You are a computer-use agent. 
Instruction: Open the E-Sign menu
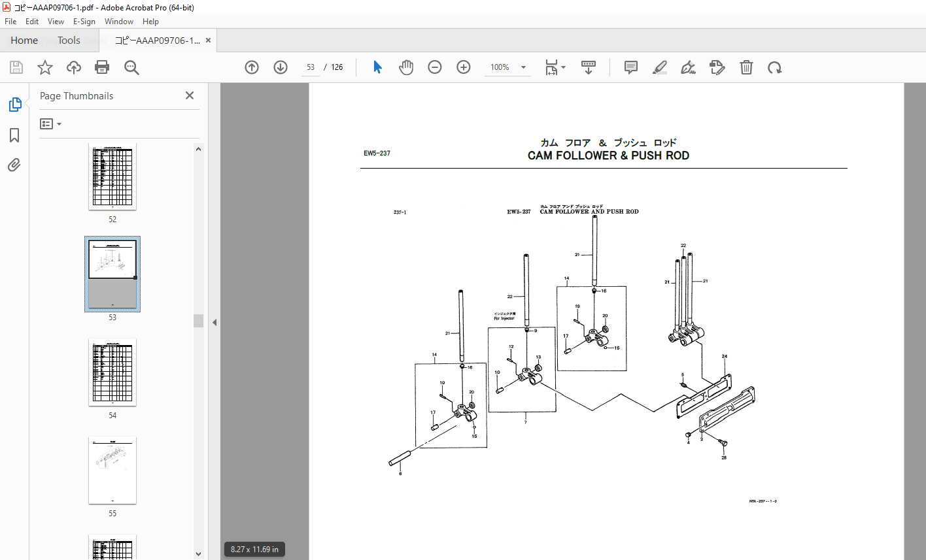point(84,22)
